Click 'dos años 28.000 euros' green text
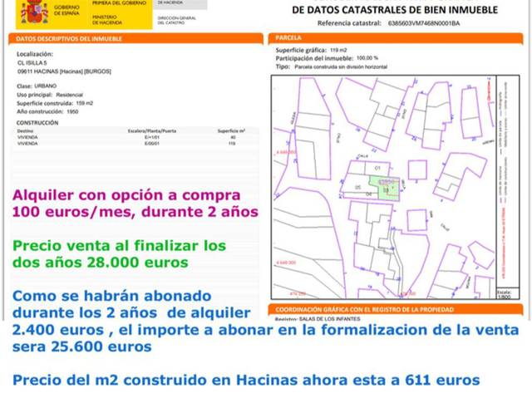 pyautogui.click(x=101, y=263)
